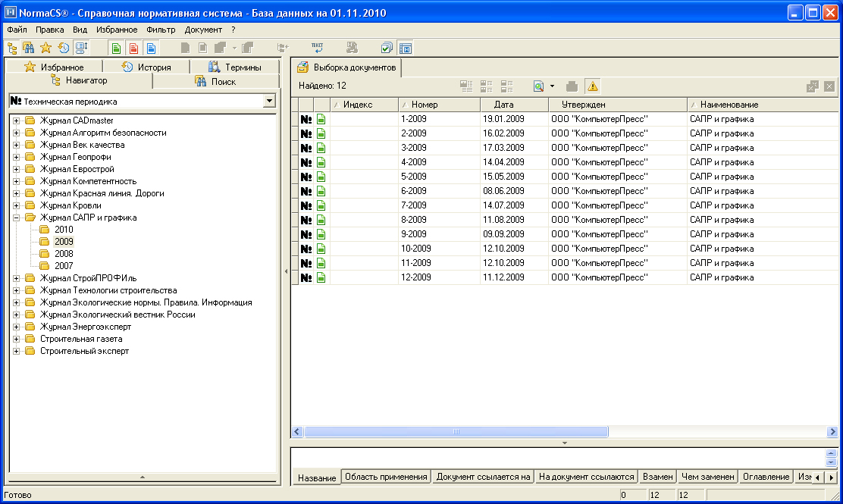Toggle the panel layout toolbar icon
Viewport: 843px width, 504px height.
pyautogui.click(x=406, y=49)
